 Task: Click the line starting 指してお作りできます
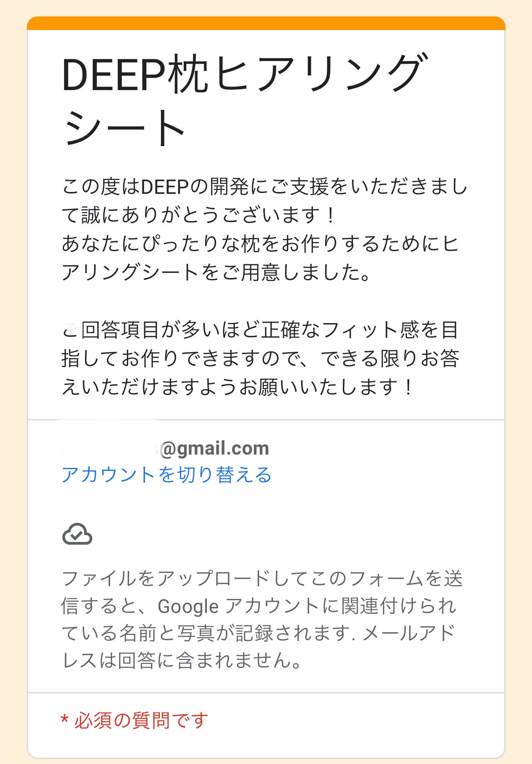[260, 359]
